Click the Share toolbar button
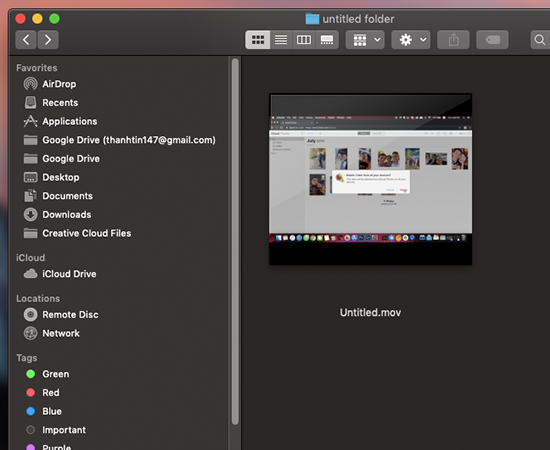 click(453, 40)
